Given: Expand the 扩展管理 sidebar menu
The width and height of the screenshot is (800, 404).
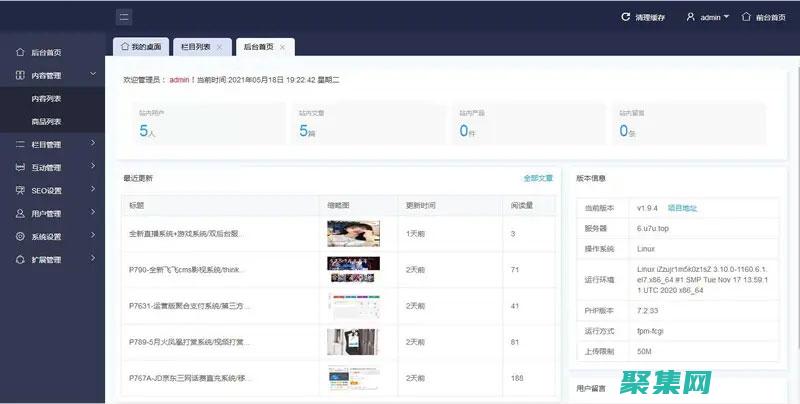Looking at the screenshot, I should [93, 260].
